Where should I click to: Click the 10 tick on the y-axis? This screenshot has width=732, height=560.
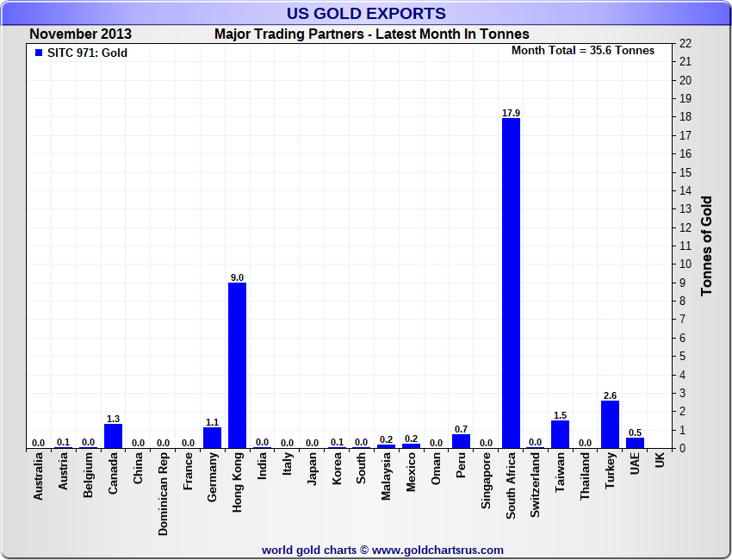[685, 264]
